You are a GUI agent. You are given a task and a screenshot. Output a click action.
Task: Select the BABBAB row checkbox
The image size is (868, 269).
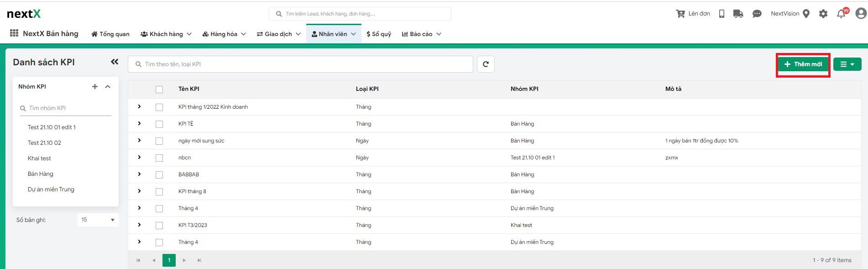coord(159,175)
